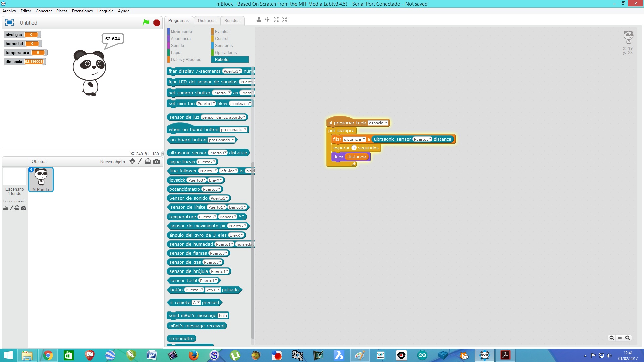Open the distancia variable dropdown in fijar block
This screenshot has height=362, width=644.
tap(354, 139)
